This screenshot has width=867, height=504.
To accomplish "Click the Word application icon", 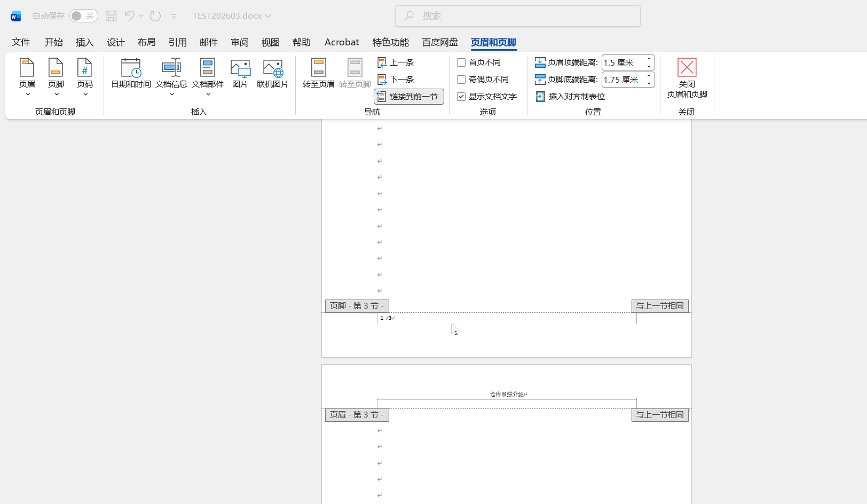I will click(15, 16).
